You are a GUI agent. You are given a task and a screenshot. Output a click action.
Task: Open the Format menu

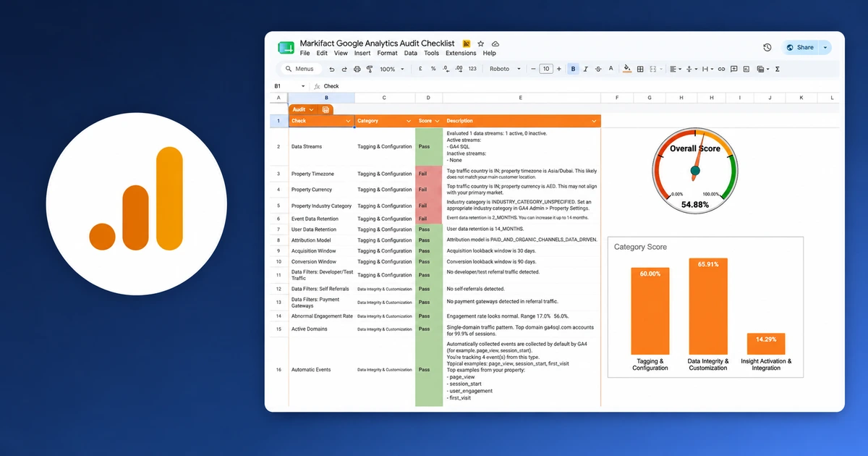387,54
